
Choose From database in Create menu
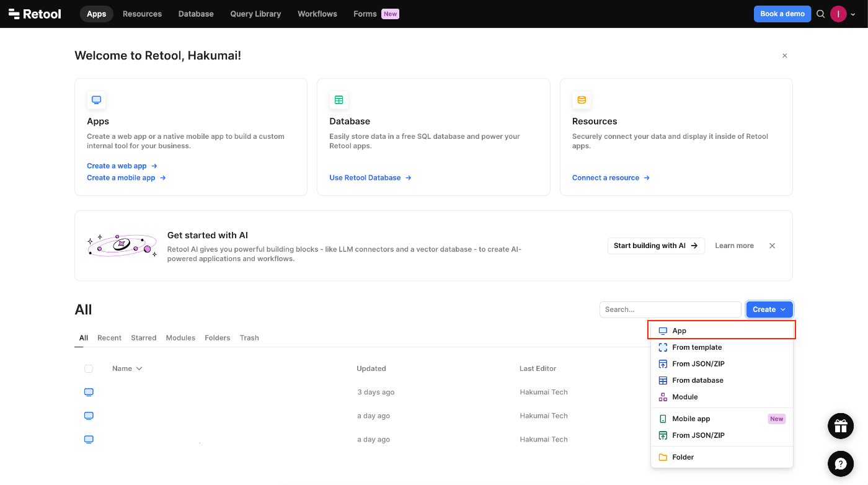click(x=722, y=380)
